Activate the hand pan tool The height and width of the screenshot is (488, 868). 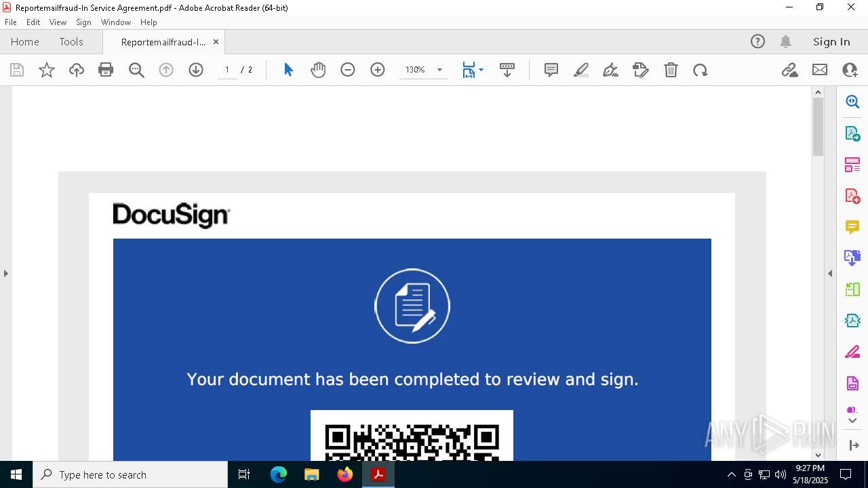click(318, 70)
